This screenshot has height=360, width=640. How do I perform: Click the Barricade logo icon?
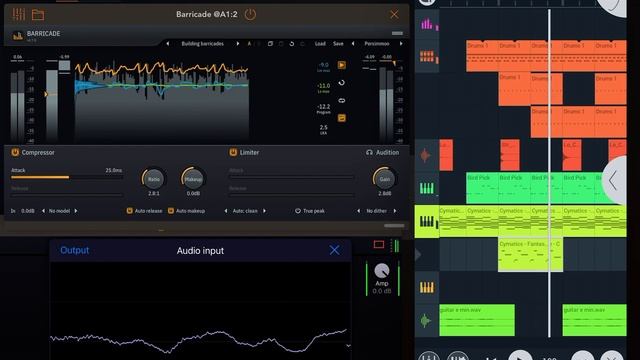(x=18, y=36)
